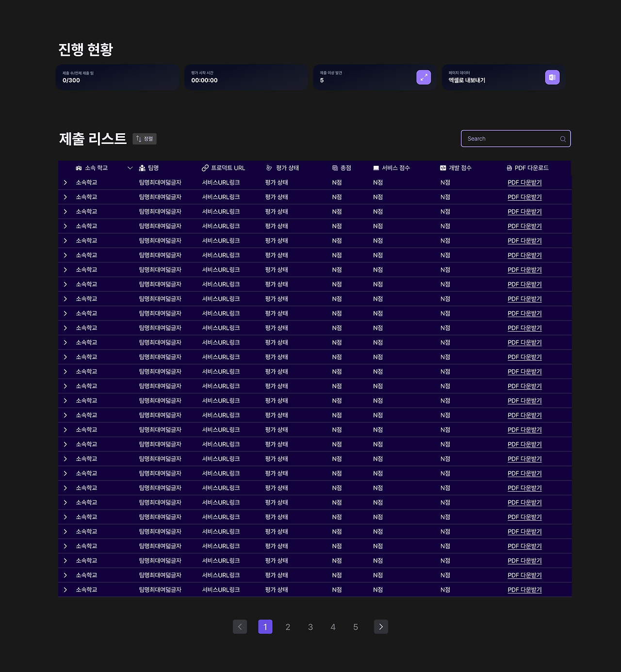The width and height of the screenshot is (621, 672).
Task: Click the code icon in 개발 점수 header
Action: [x=442, y=168]
